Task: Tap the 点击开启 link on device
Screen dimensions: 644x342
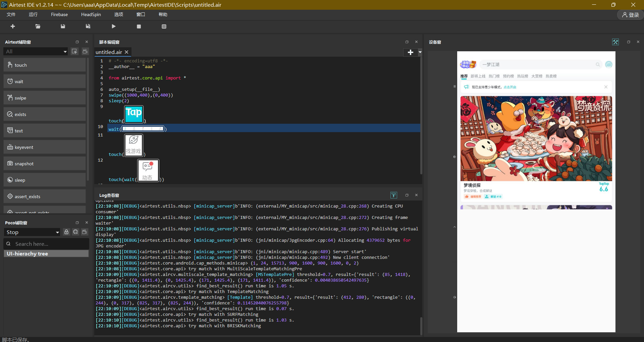Action: (510, 87)
